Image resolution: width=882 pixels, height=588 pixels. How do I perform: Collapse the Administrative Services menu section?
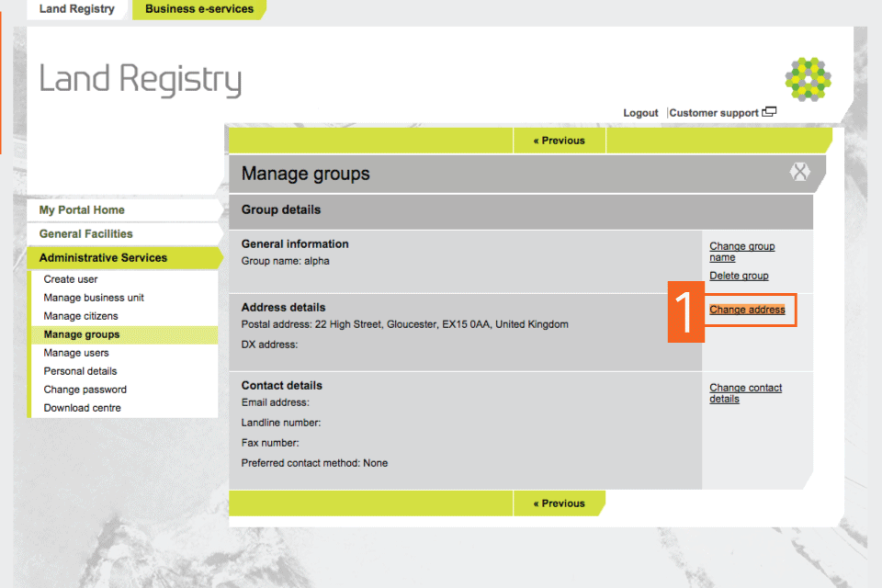(x=103, y=258)
